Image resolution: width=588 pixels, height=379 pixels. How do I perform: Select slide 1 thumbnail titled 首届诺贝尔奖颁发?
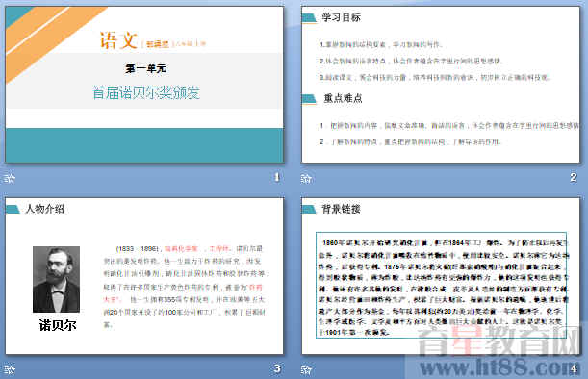coord(144,85)
